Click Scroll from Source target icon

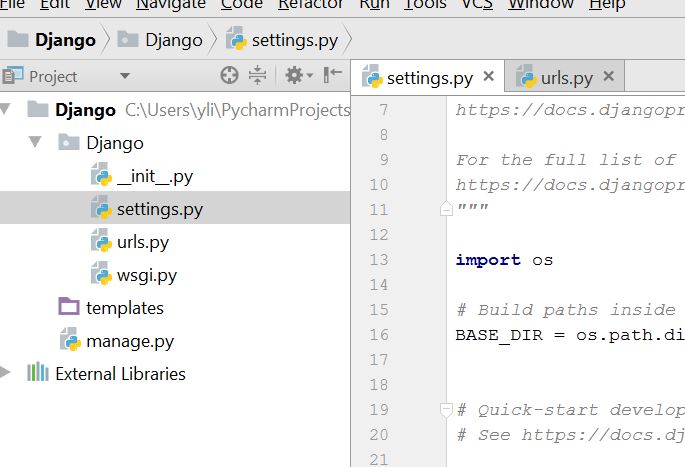229,75
